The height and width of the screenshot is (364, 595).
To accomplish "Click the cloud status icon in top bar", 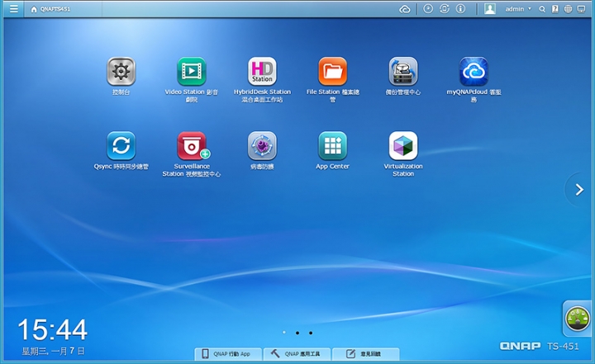I will (x=405, y=9).
